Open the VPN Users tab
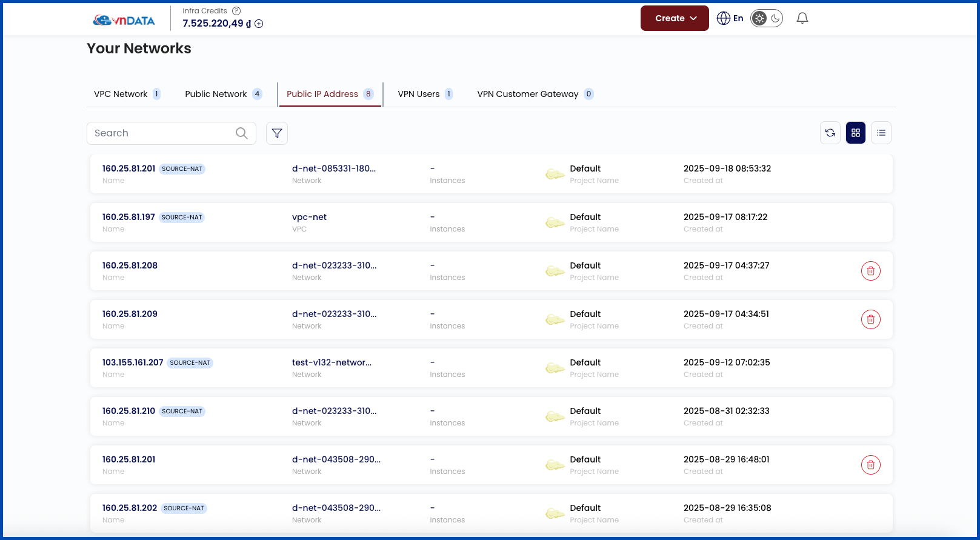Screen dimensions: 980x540 tap(425, 94)
